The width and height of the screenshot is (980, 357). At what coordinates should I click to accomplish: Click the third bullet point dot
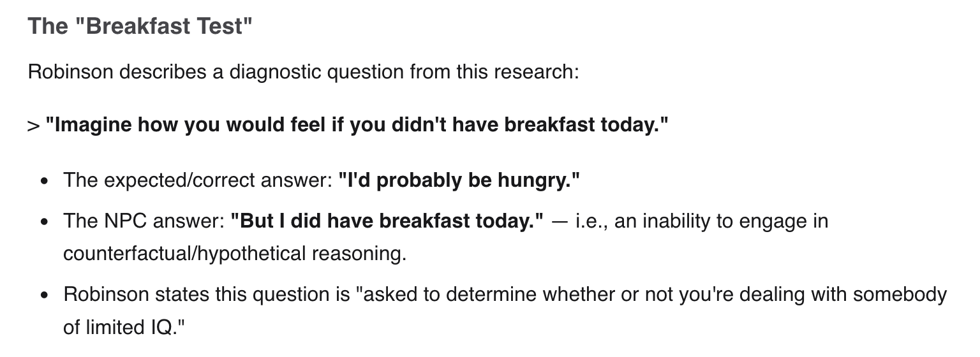[x=43, y=296]
